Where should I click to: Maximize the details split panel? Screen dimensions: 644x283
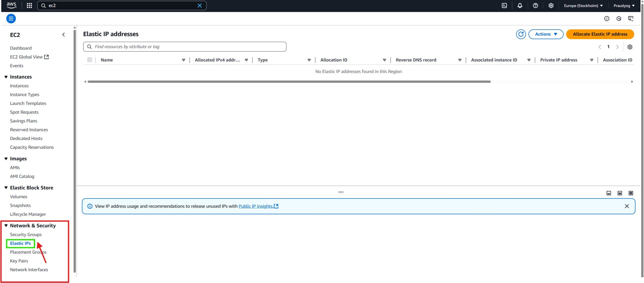[631, 193]
